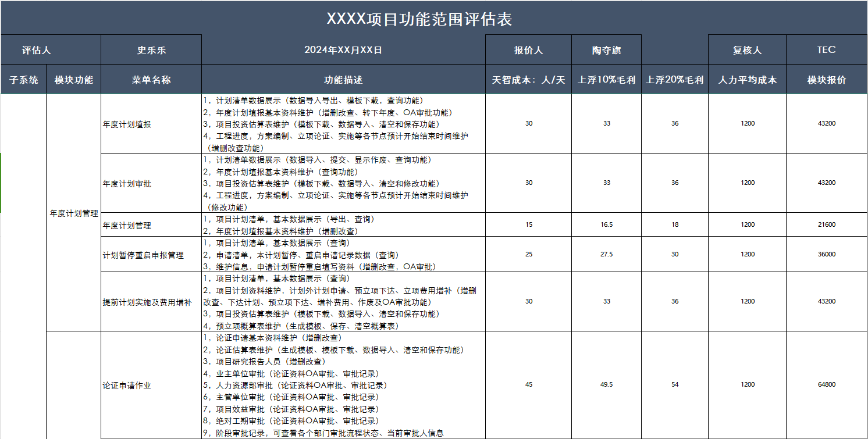Select the 菜单名称 column header
The image size is (868, 439).
coord(151,80)
